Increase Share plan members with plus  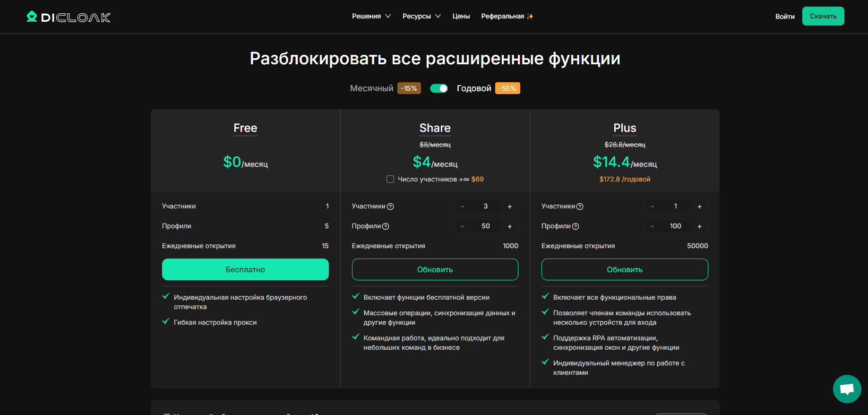point(510,207)
